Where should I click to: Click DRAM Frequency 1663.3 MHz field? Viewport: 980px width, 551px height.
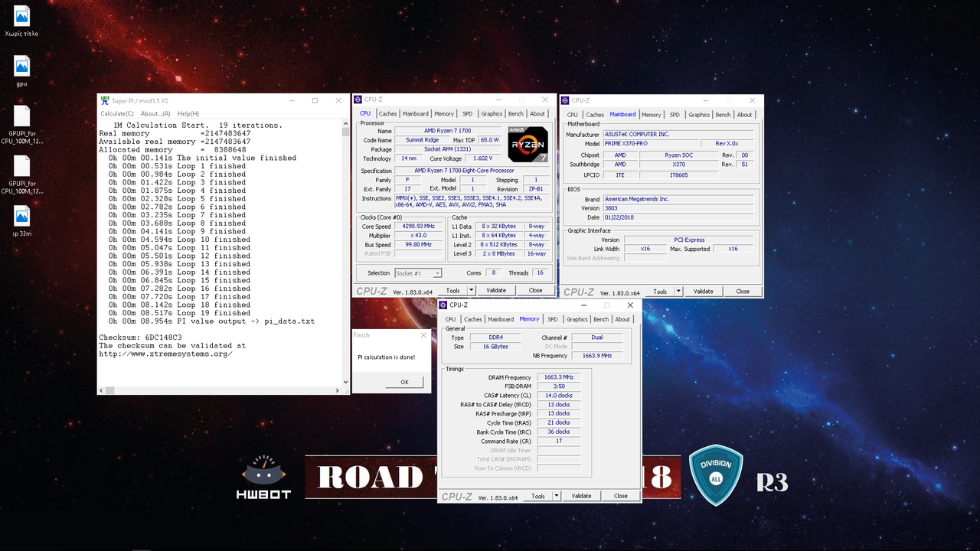[x=559, y=377]
